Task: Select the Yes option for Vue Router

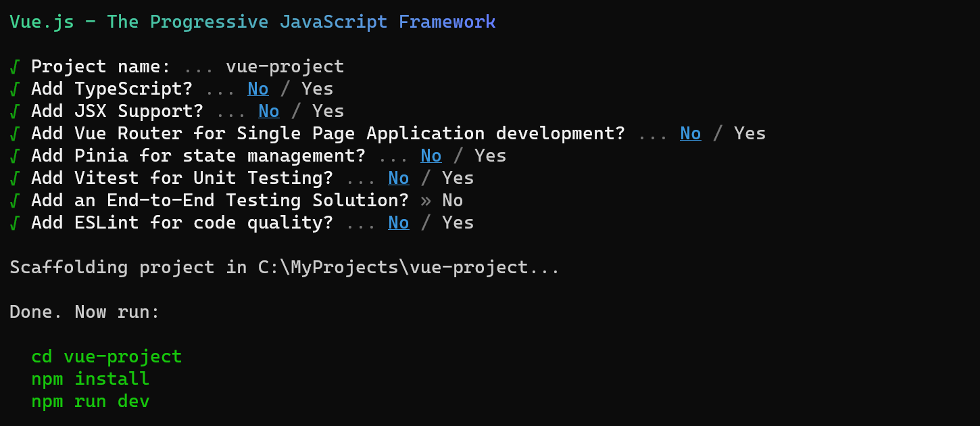Action: 749,133
